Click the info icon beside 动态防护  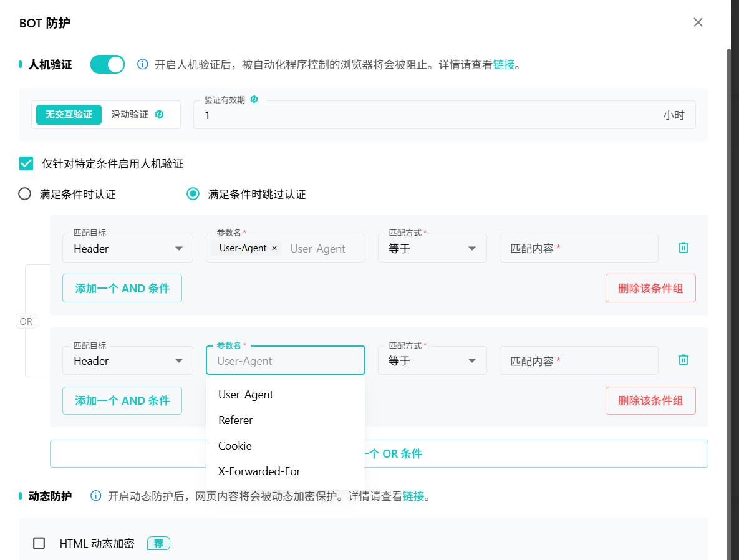(x=96, y=496)
